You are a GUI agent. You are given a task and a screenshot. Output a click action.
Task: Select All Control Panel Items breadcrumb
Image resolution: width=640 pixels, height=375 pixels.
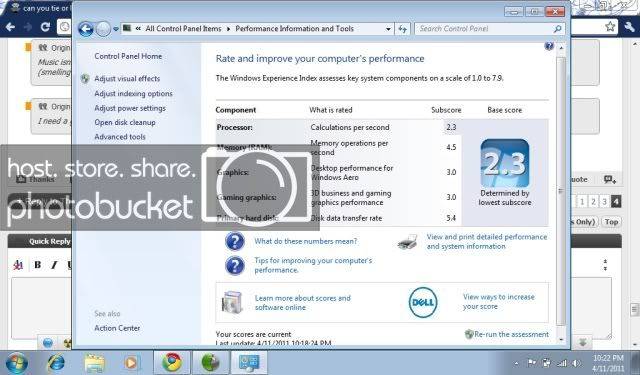pyautogui.click(x=183, y=29)
